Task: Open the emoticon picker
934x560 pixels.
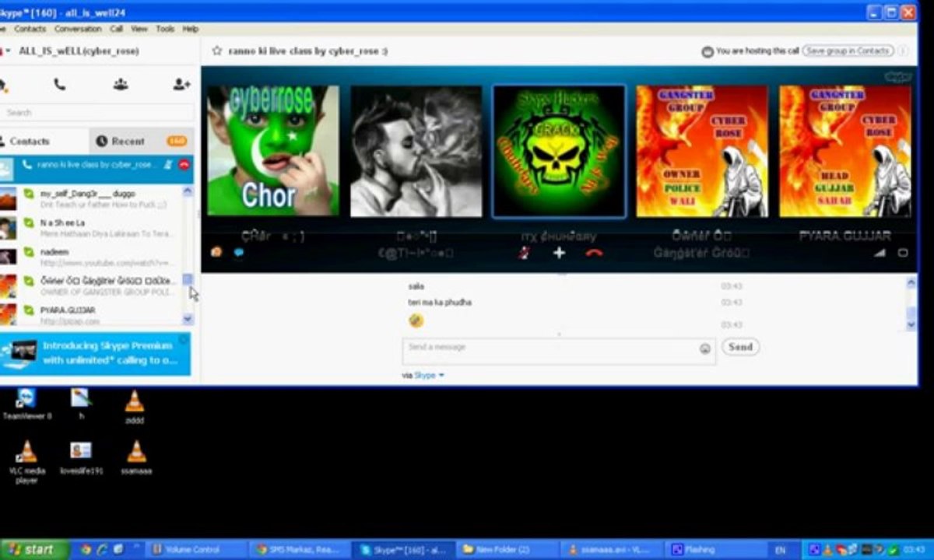Action: [x=705, y=349]
